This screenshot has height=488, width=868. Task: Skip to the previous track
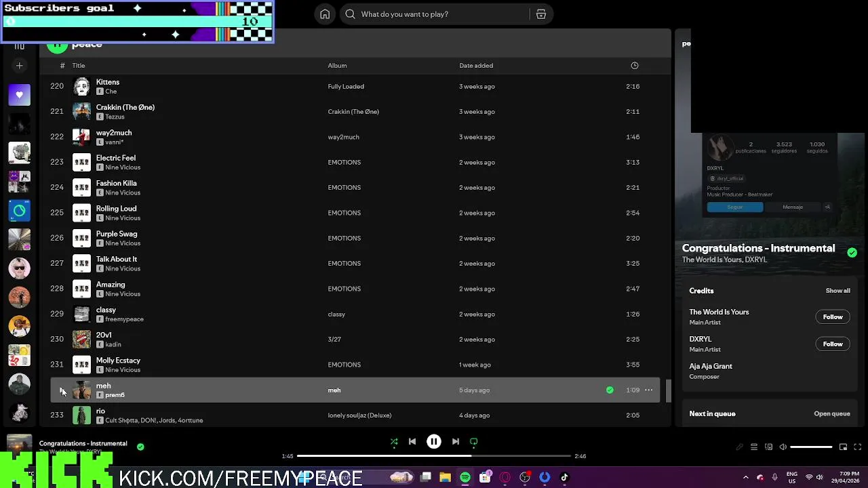click(412, 442)
